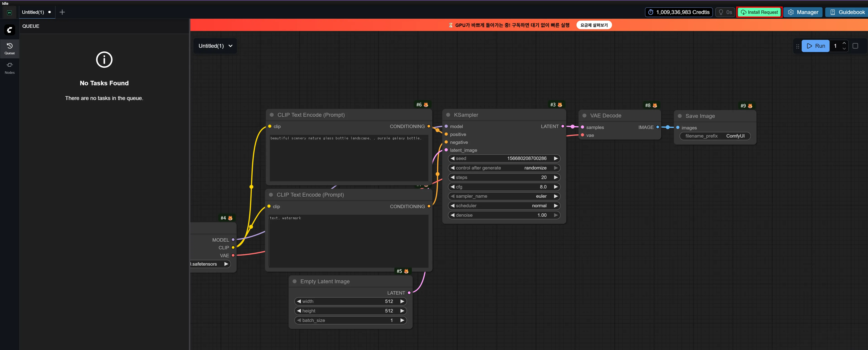
Task: Click the vae input port on VAE Decode
Action: [x=582, y=135]
